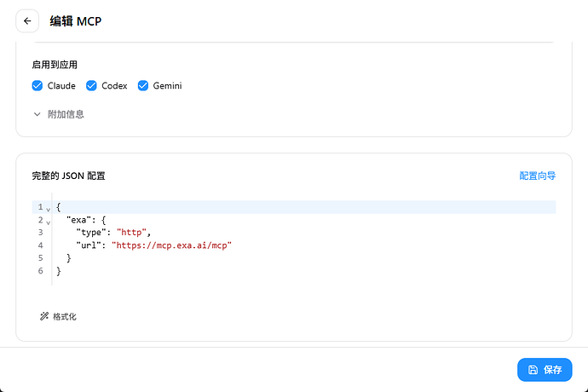The image size is (588, 392).
Task: Expand the 附加信息 section
Action: (59, 114)
